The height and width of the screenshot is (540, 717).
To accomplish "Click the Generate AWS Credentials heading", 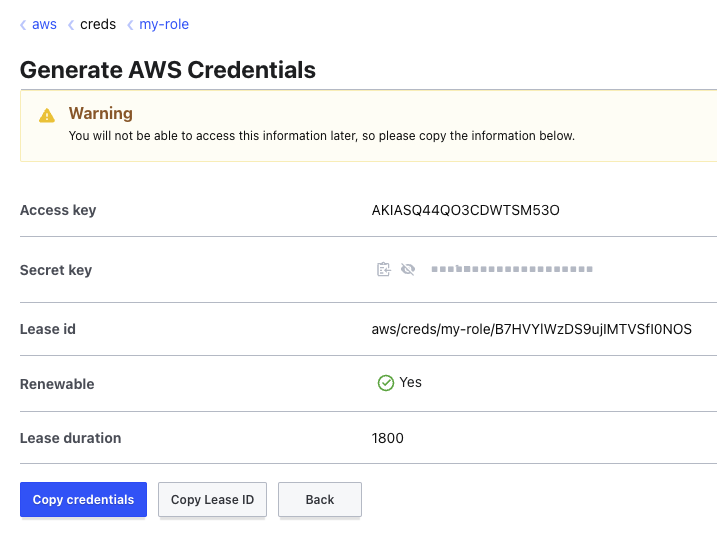I will (168, 70).
